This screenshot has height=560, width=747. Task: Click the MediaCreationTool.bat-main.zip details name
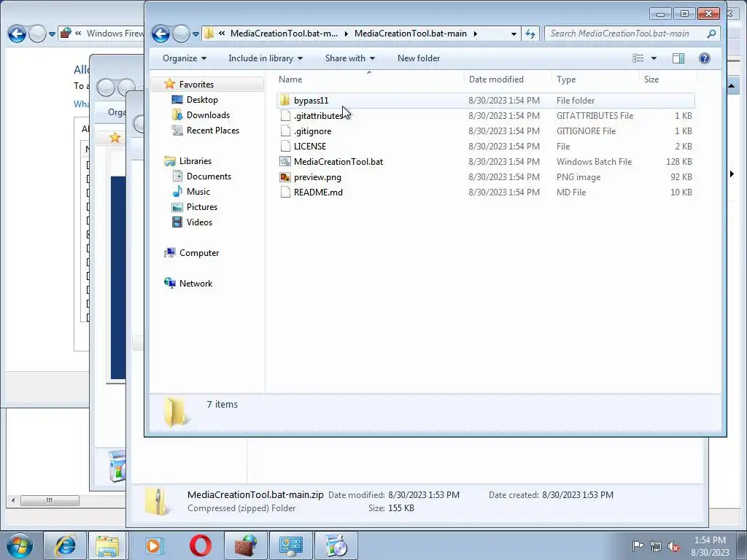click(255, 495)
